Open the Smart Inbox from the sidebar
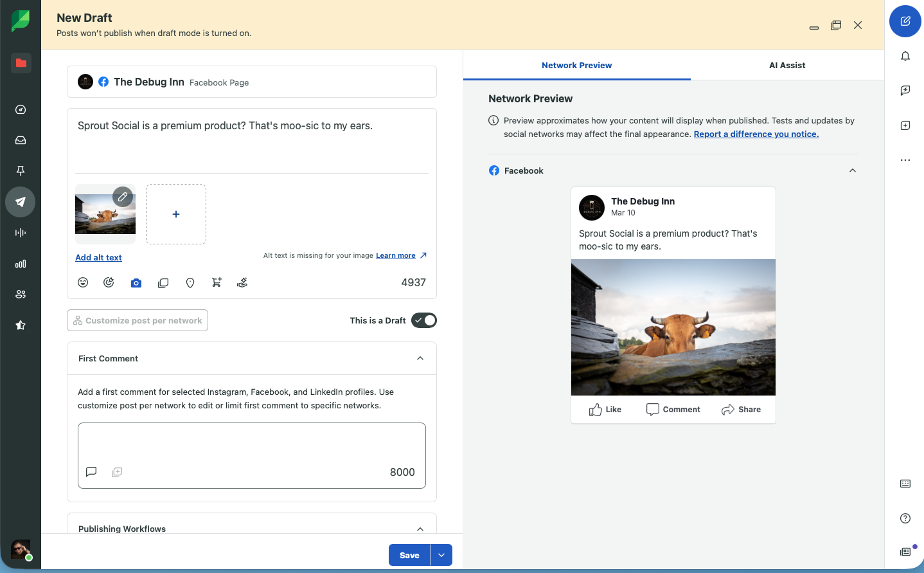 tap(20, 140)
